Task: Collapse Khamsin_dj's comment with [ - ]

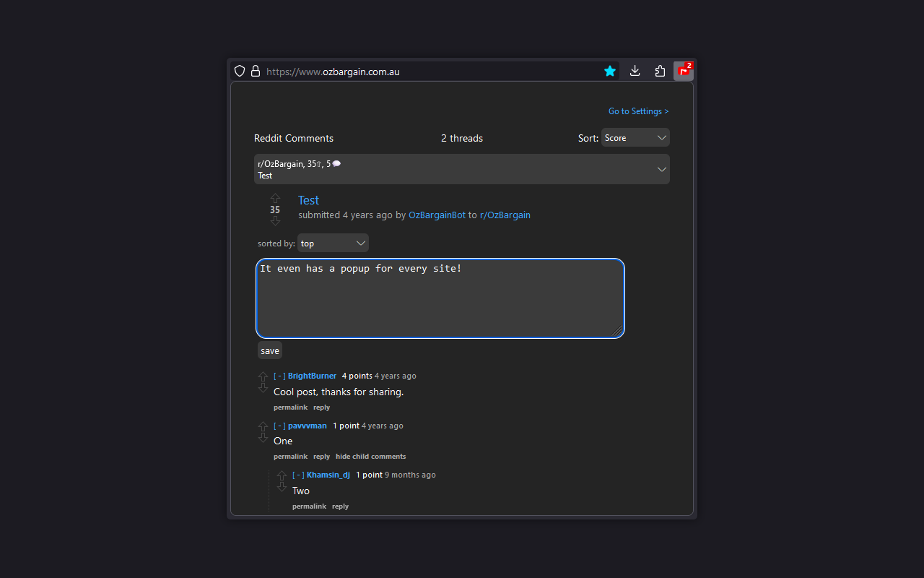Action: 298,475
